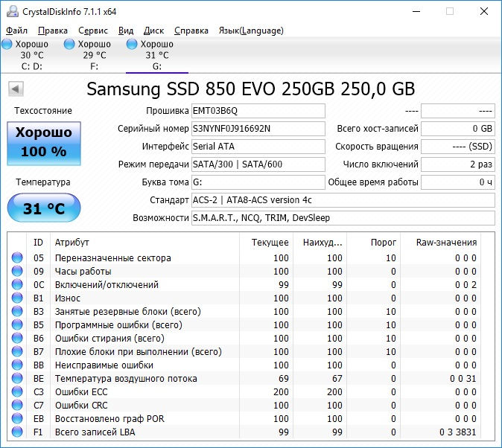Click status icon for BE Температура воздушного потока

coord(17,378)
